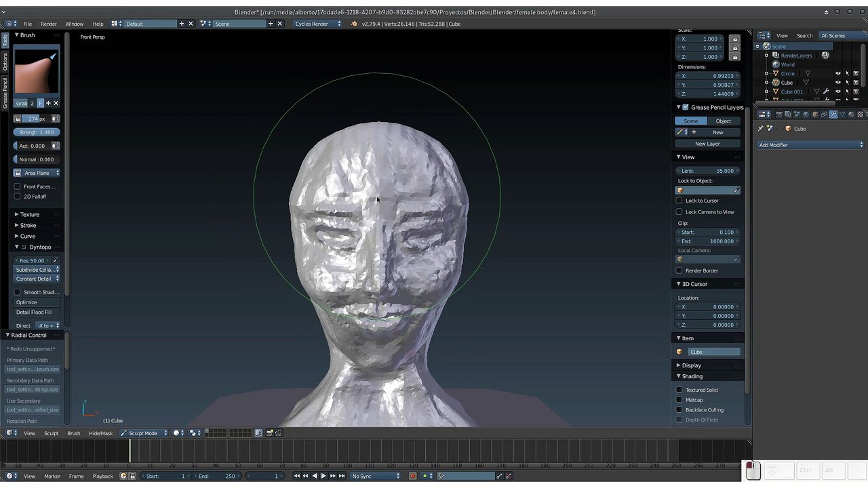The height and width of the screenshot is (488, 868).
Task: Click the Detail Flood Fill button
Action: pos(37,312)
